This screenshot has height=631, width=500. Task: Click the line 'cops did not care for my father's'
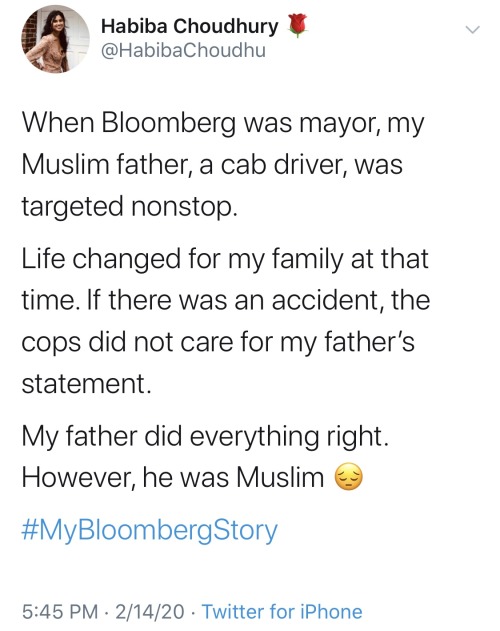click(218, 342)
